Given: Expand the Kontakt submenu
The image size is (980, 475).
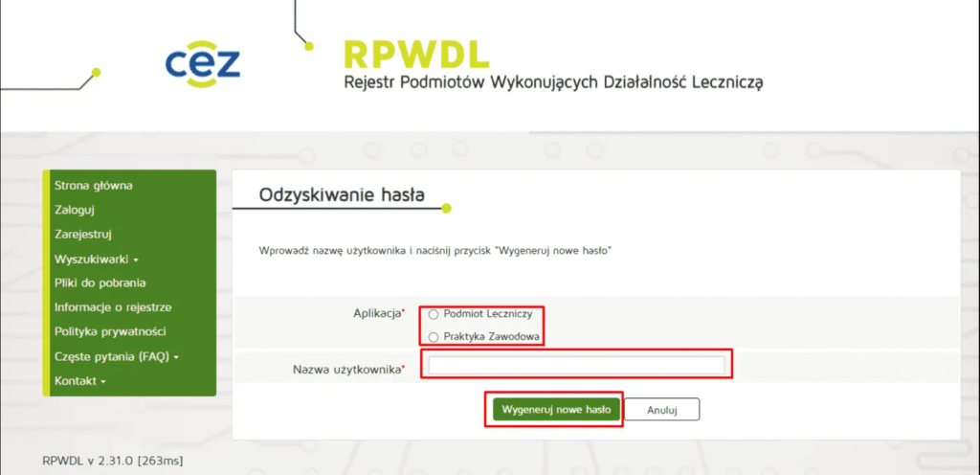Looking at the screenshot, I should coord(80,381).
